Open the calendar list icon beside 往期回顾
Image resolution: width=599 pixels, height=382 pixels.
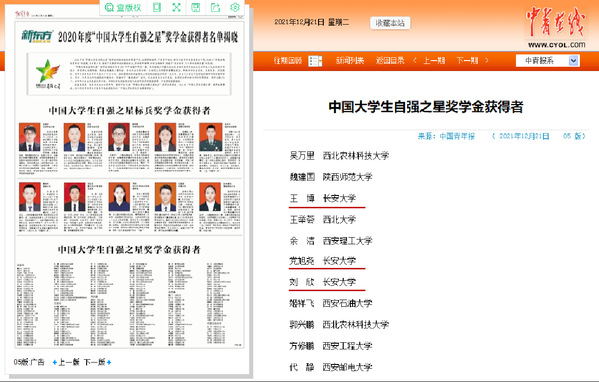pyautogui.click(x=315, y=61)
